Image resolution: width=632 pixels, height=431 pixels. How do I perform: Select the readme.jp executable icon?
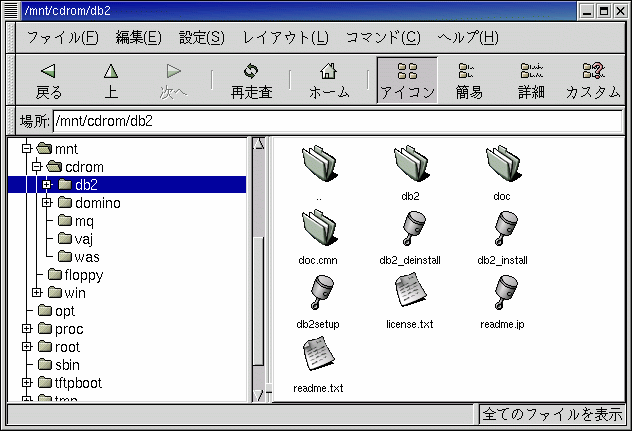click(505, 292)
